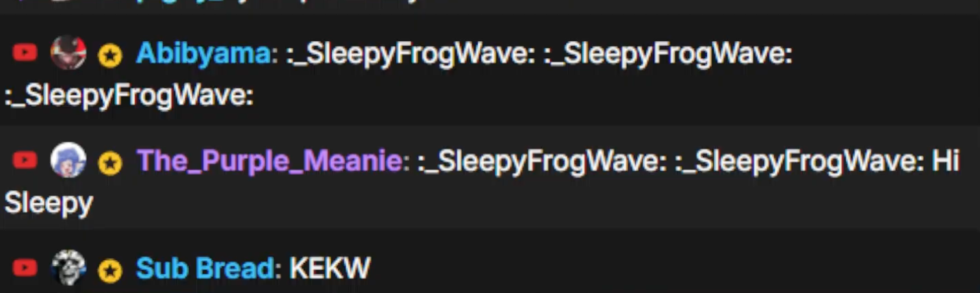
Task: Click the YouTube icon beside Abibyama
Action: pyautogui.click(x=25, y=53)
